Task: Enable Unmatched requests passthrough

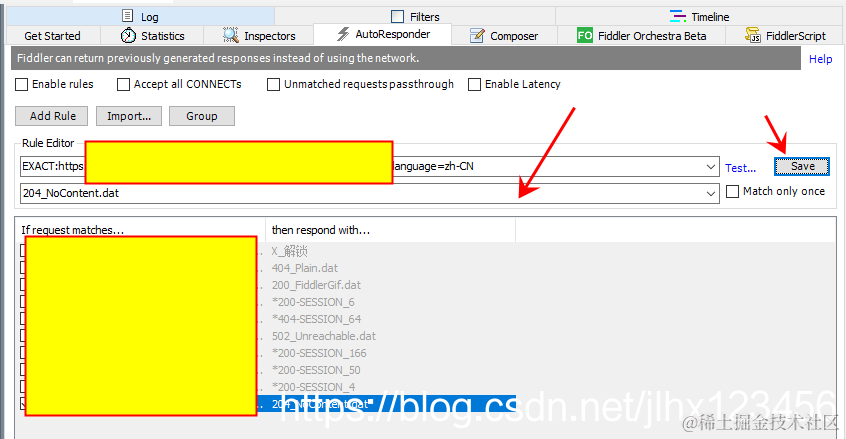Action: point(274,85)
